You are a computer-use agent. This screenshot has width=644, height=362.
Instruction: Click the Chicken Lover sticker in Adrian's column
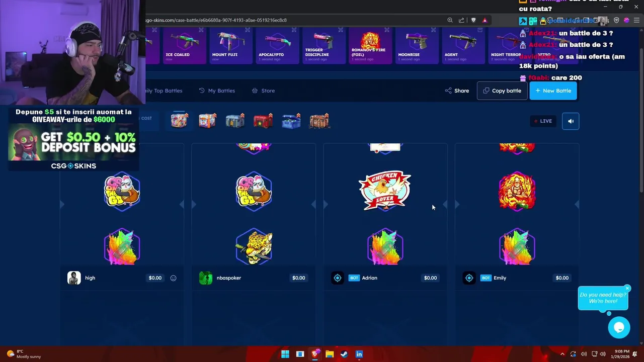pos(385,190)
